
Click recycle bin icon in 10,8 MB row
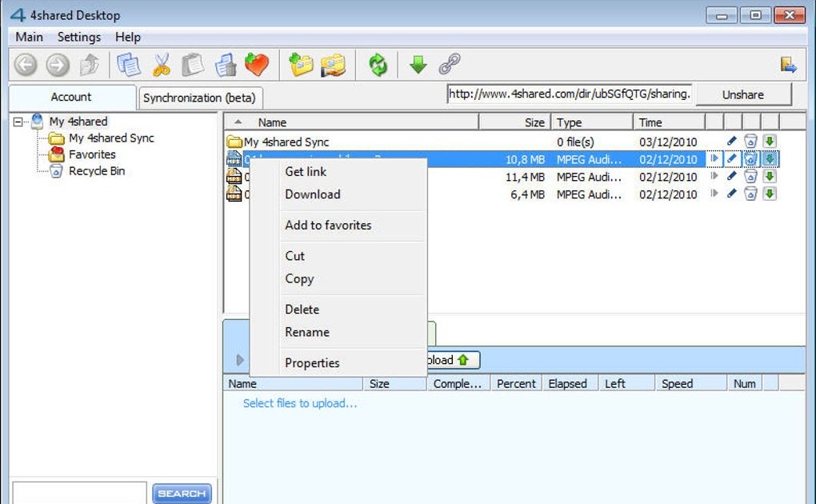pyautogui.click(x=750, y=158)
